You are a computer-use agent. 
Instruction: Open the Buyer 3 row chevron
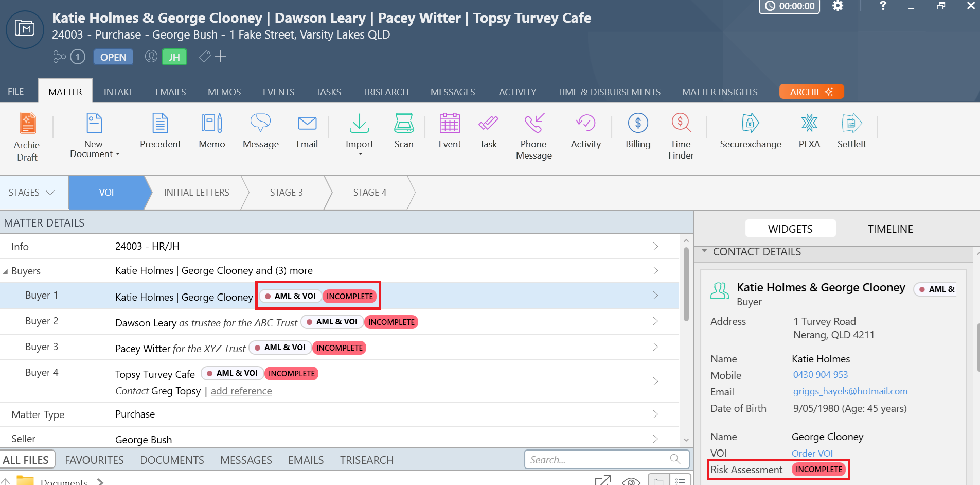pyautogui.click(x=655, y=347)
